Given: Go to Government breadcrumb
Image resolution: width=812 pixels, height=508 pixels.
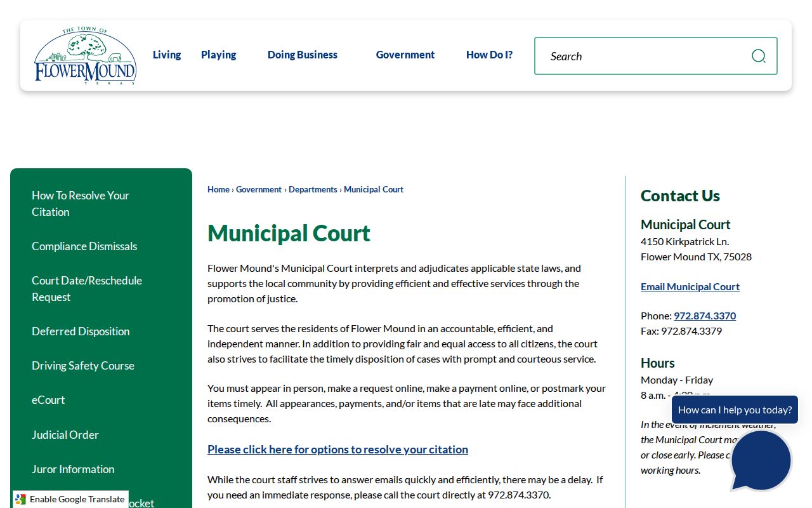Looking at the screenshot, I should click(x=259, y=189).
